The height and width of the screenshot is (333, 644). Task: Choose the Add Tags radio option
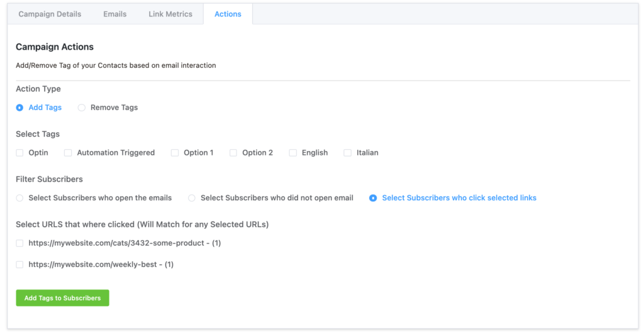tap(19, 108)
